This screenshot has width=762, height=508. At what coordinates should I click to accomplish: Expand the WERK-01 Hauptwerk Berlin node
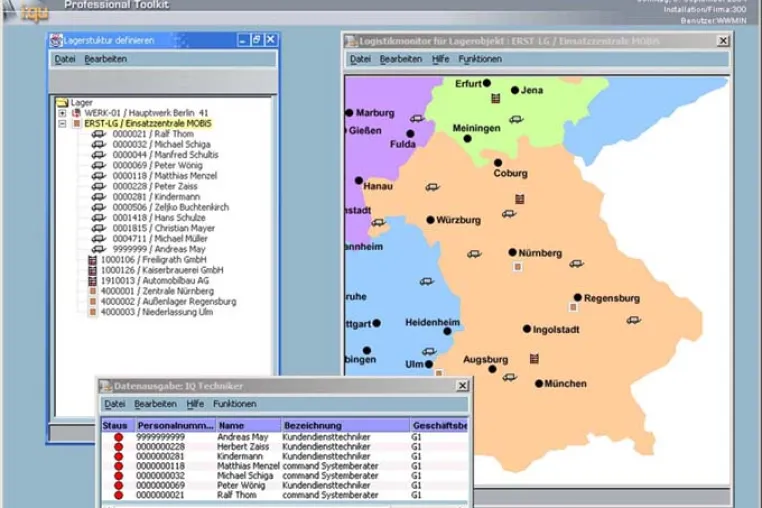pos(62,113)
